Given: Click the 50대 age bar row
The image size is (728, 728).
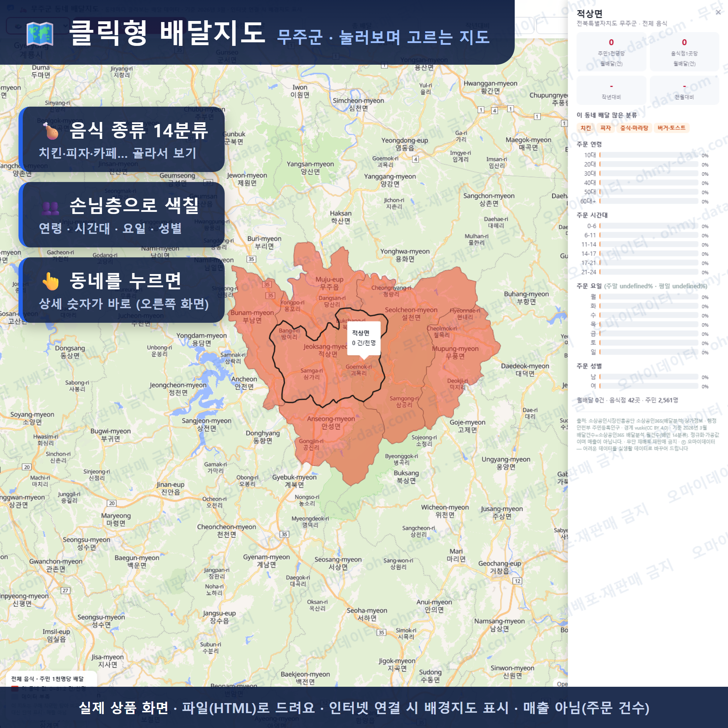Looking at the screenshot, I should tap(643, 192).
